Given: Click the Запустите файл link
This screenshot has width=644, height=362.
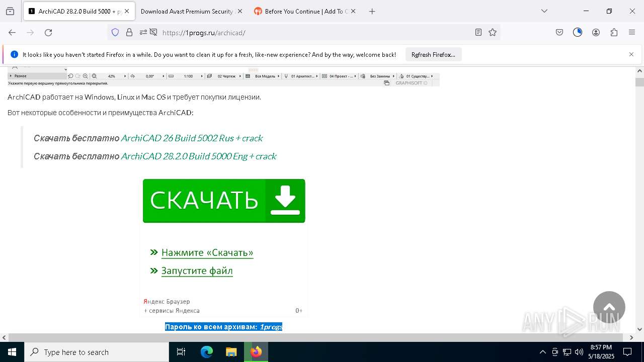Looking at the screenshot, I should (197, 270).
